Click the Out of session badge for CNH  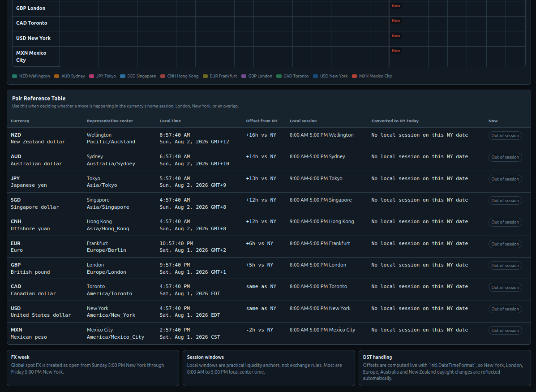pos(505,222)
